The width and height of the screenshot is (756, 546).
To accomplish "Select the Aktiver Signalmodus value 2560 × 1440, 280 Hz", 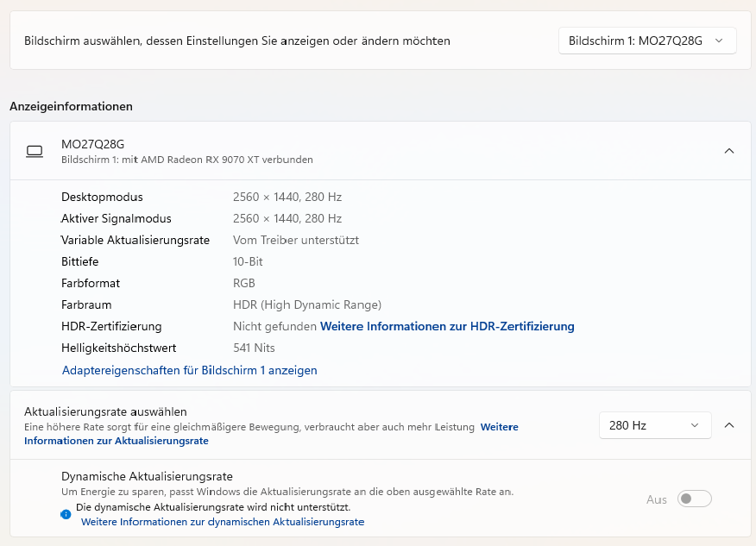I will coord(287,219).
